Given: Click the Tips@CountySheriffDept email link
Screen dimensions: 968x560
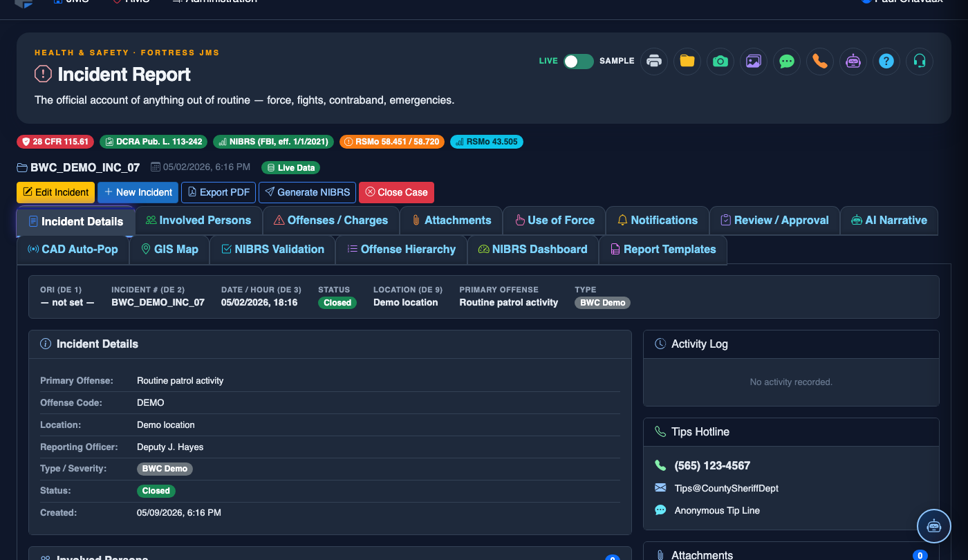Looking at the screenshot, I should [x=727, y=488].
